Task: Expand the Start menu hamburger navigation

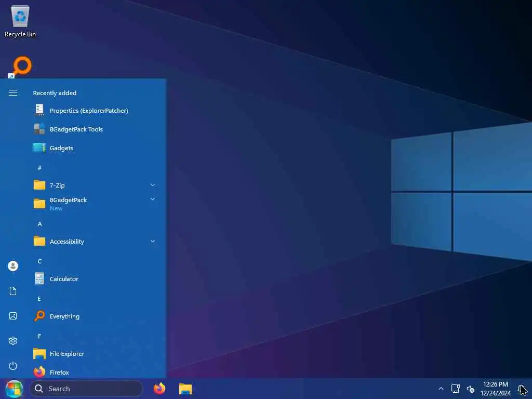Action: click(x=13, y=92)
